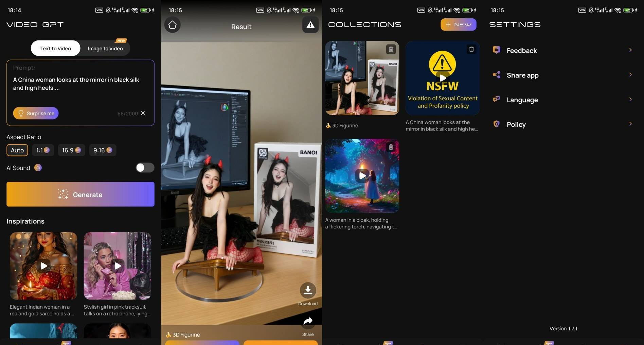Open the Feedback settings label
Viewport: 644px width, 345px height.
[x=522, y=51]
